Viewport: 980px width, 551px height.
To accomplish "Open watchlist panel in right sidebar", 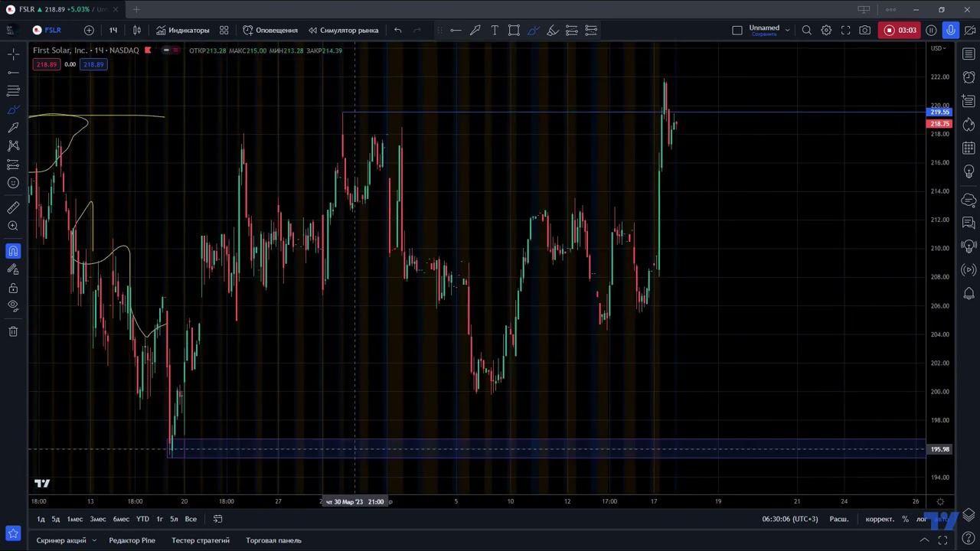I will pos(969,54).
